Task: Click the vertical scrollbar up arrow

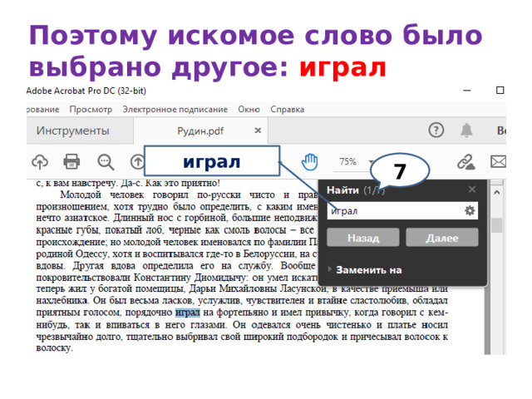Action: [x=497, y=192]
